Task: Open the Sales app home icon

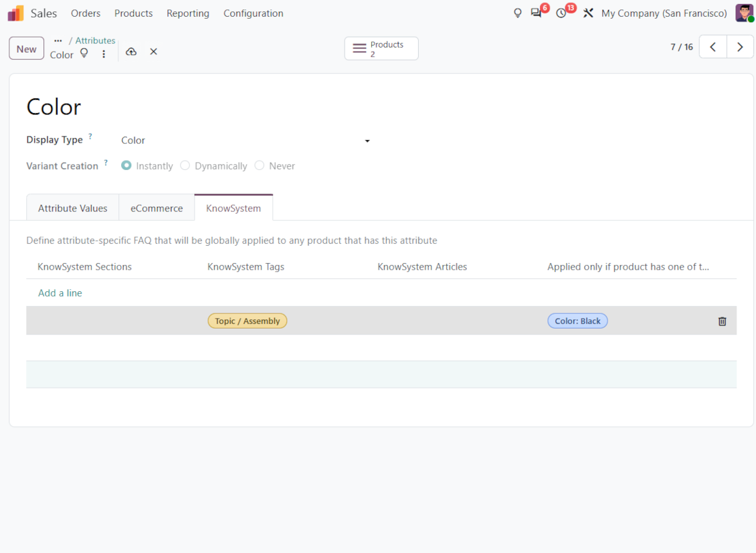Action: tap(15, 13)
